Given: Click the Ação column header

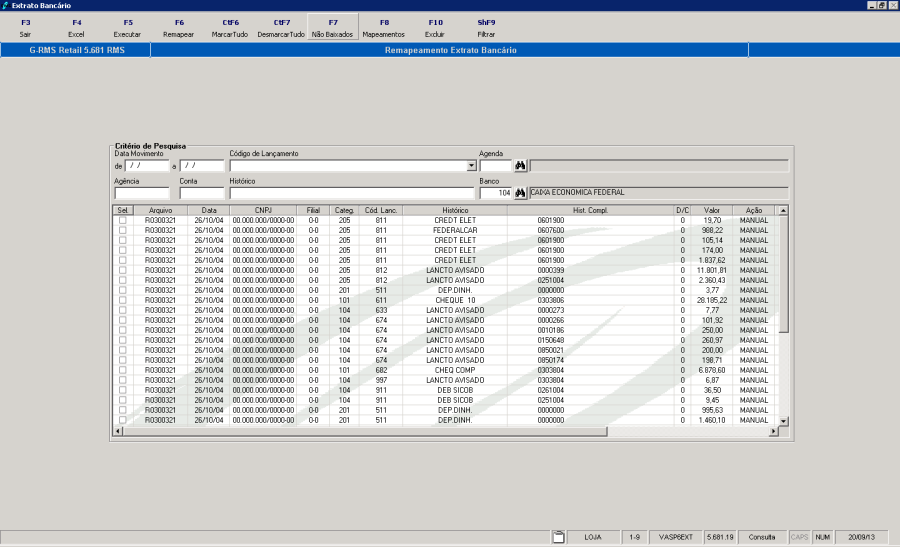Looking at the screenshot, I should pos(754,211).
